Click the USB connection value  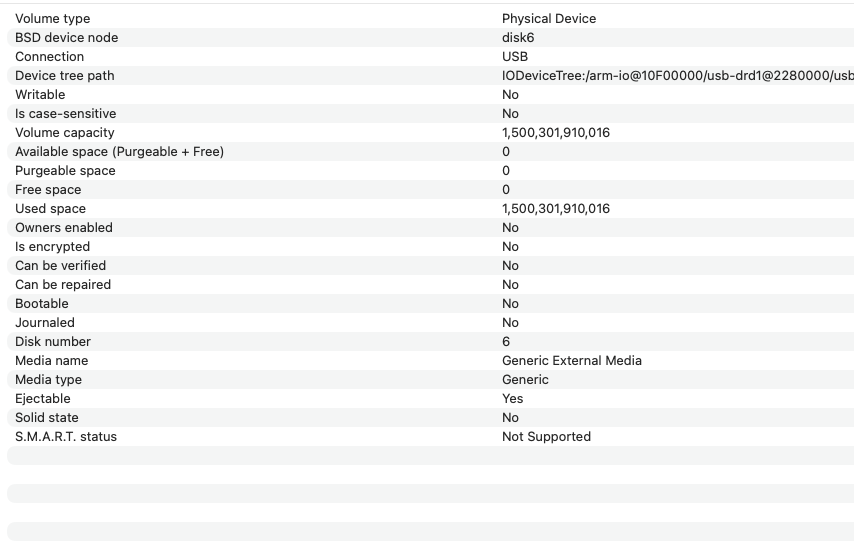click(x=515, y=57)
